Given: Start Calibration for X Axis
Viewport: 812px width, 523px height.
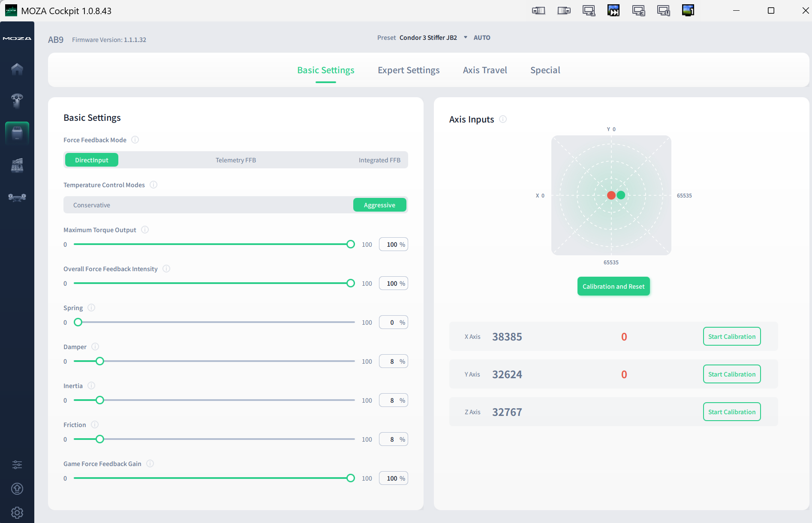Looking at the screenshot, I should 732,336.
